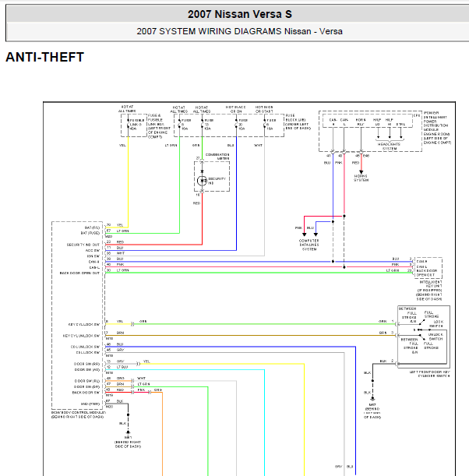Click the "CPU" label in the IPDM box
This screenshot has width=469, height=476.
[x=417, y=115]
